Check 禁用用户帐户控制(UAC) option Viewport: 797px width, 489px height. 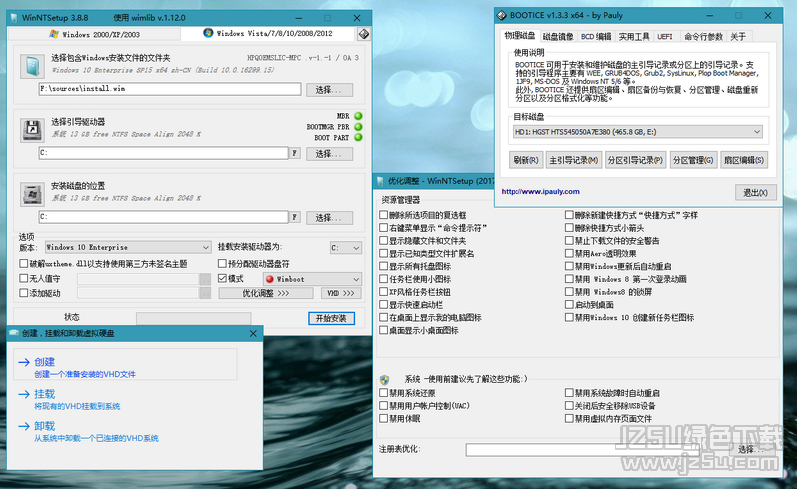pos(384,406)
